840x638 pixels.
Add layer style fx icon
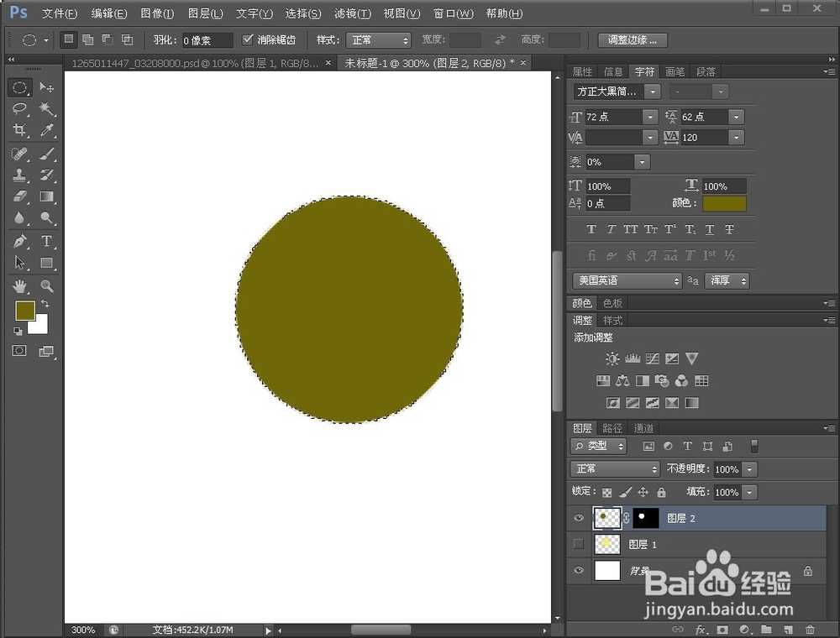pos(701,630)
